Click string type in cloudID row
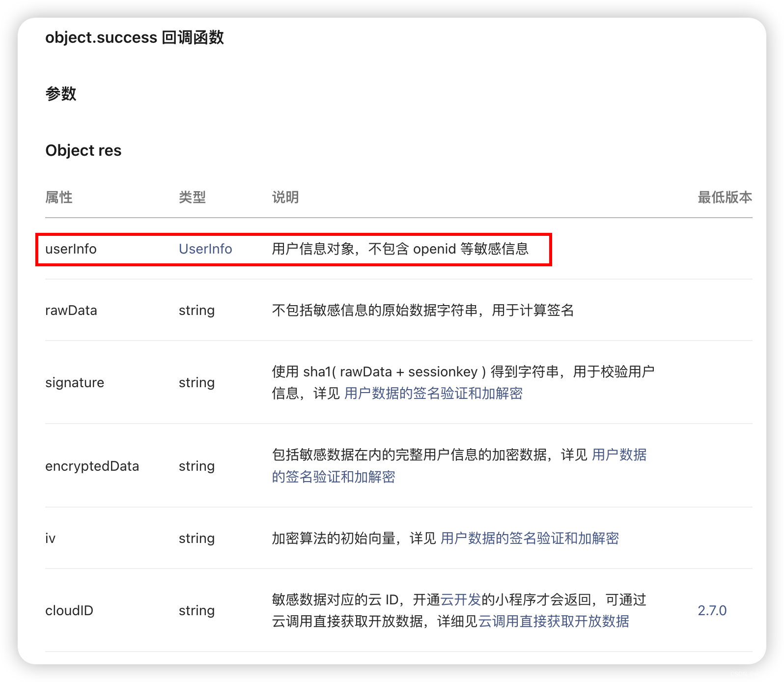The width and height of the screenshot is (784, 682). click(196, 611)
